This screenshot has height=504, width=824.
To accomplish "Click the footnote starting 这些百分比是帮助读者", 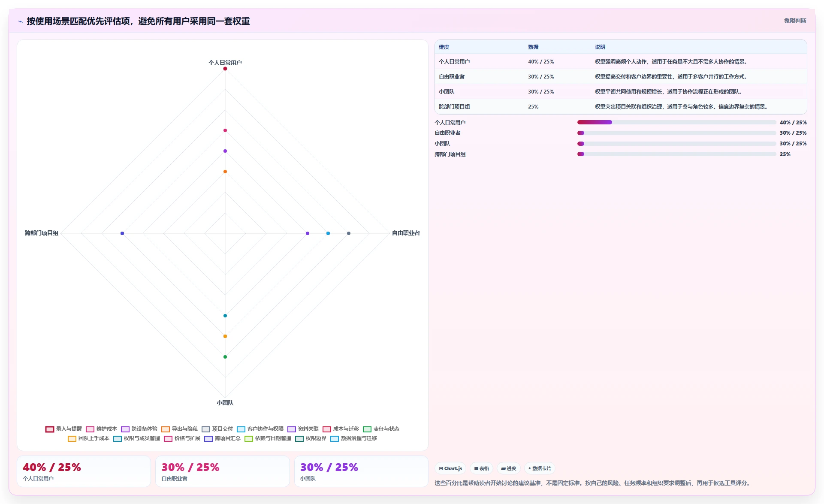I will click(x=593, y=483).
